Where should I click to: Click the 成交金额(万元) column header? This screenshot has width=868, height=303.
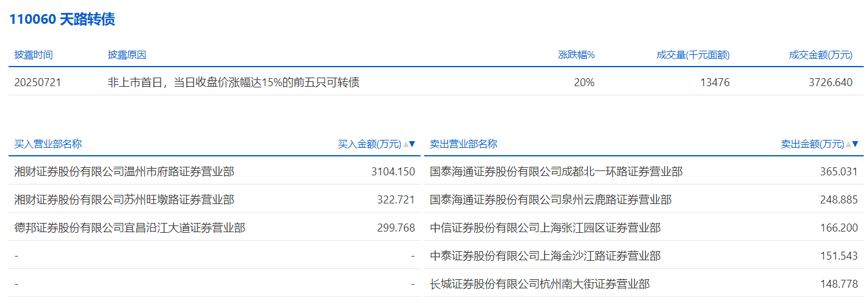pyautogui.click(x=820, y=55)
